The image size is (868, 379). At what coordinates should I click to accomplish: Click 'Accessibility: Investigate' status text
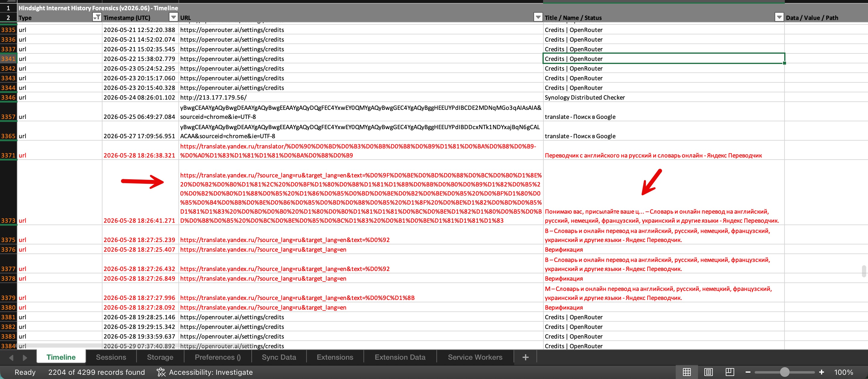[211, 372]
